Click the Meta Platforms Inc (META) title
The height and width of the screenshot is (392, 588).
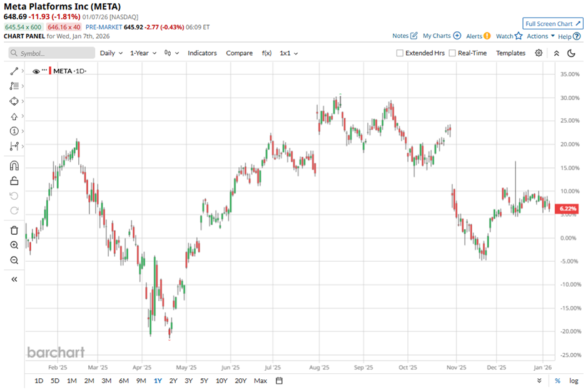[63, 6]
